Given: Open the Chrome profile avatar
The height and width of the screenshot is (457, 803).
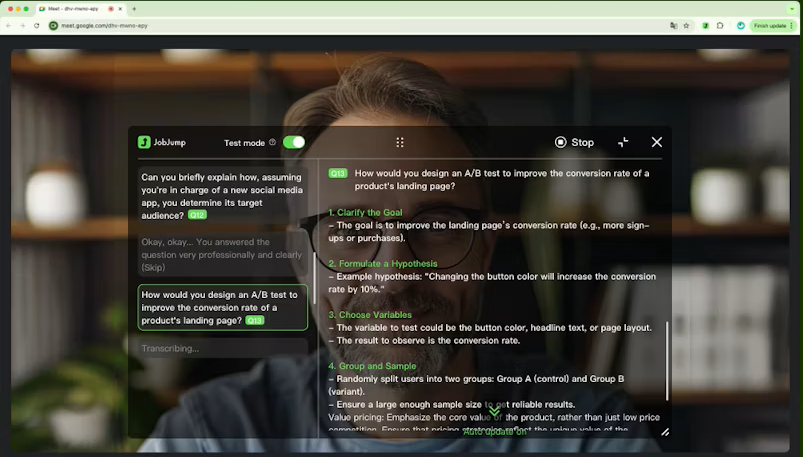Looking at the screenshot, I should pos(741,26).
